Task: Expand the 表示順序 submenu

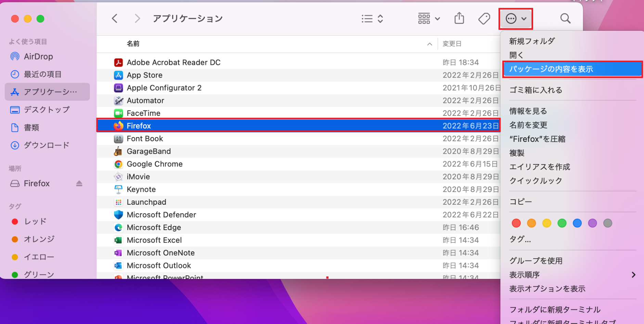Action: (572, 275)
